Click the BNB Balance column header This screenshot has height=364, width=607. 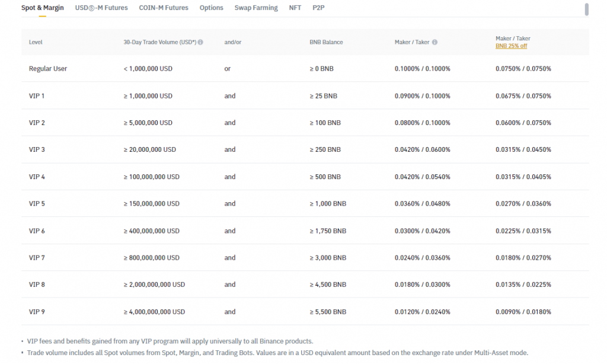point(326,43)
